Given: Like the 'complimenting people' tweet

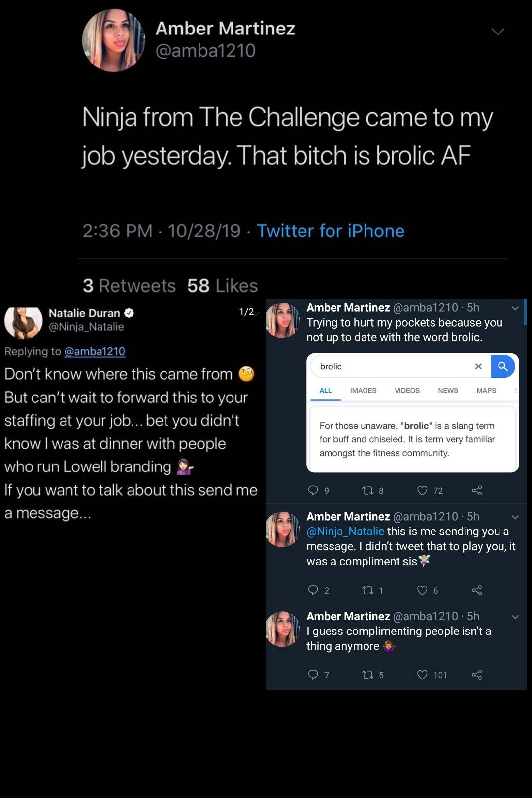Looking at the screenshot, I should (x=422, y=675).
